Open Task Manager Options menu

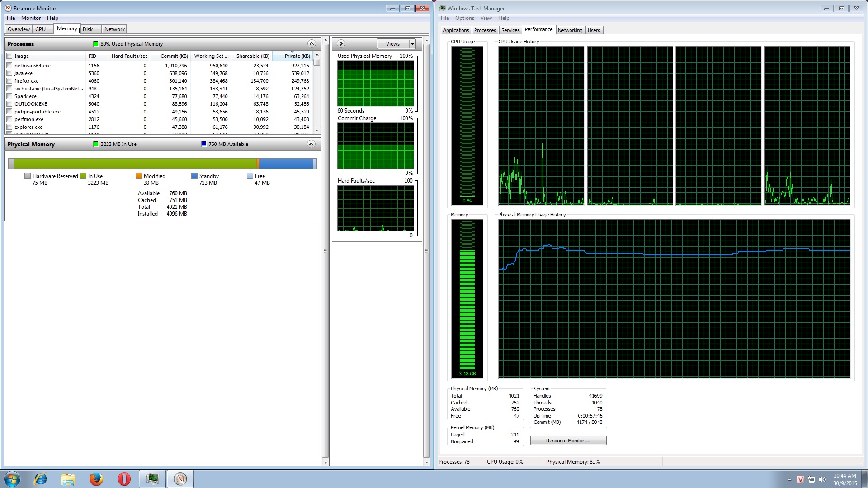[465, 18]
